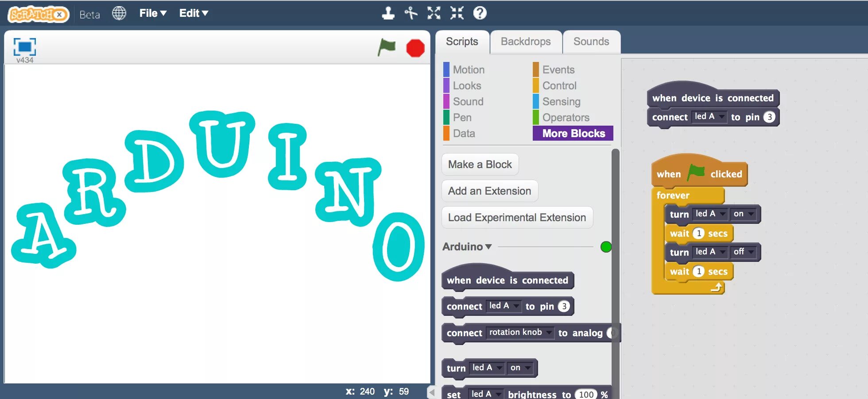The image size is (868, 399).
Task: Expand the Arduino extension dropdown
Action: pos(467,247)
